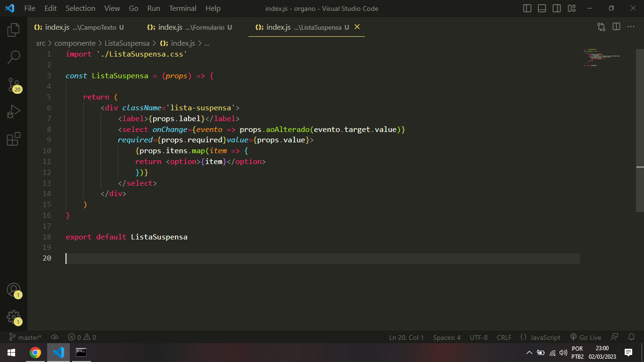Screen dimensions: 644x362
Task: Open the Go menu
Action: (x=133, y=8)
